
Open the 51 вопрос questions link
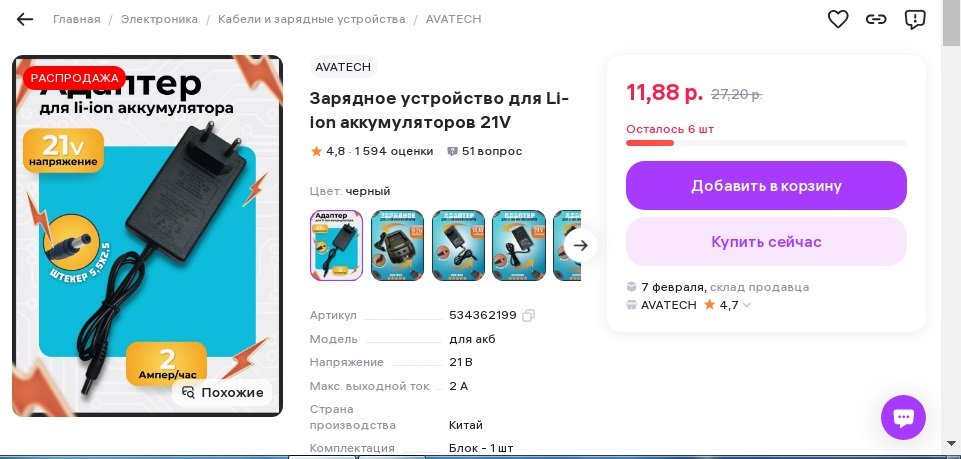485,151
